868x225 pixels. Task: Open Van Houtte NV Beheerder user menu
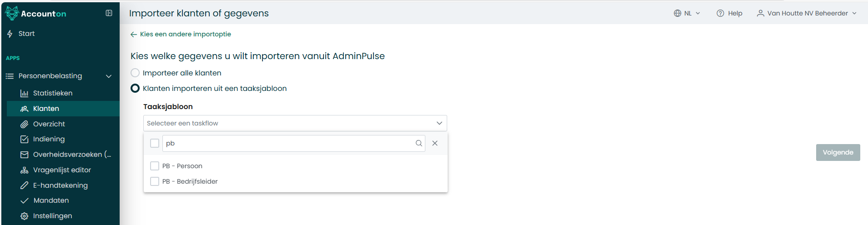807,13
